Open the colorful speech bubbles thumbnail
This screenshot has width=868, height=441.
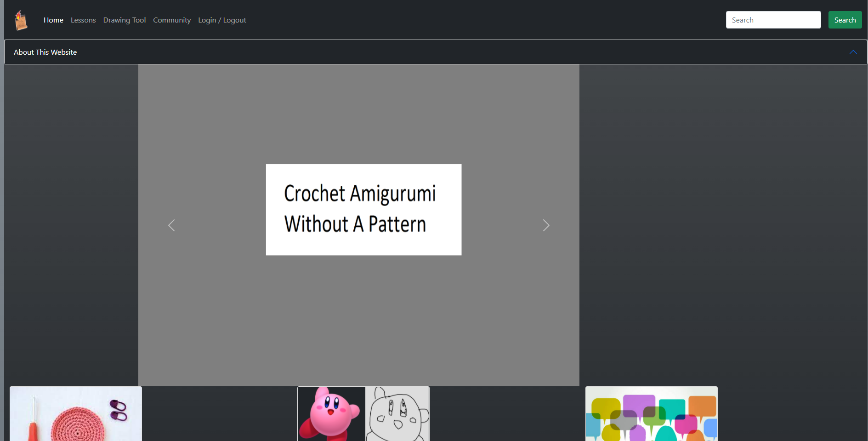[x=652, y=414]
